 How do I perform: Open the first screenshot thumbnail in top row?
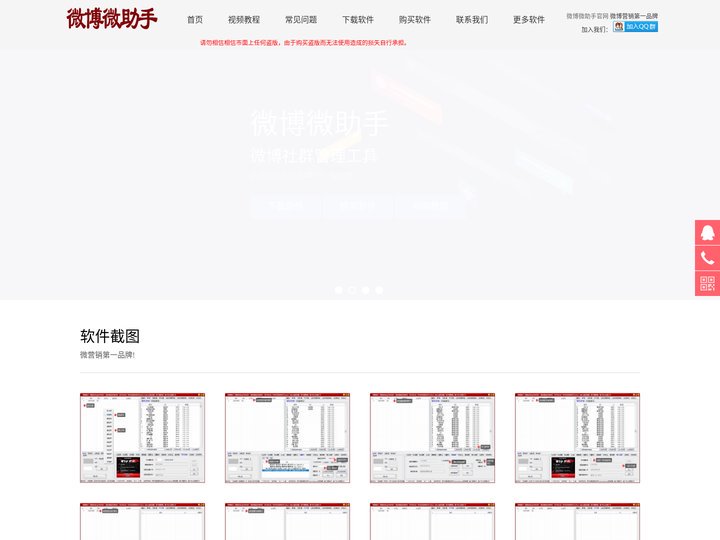point(142,438)
